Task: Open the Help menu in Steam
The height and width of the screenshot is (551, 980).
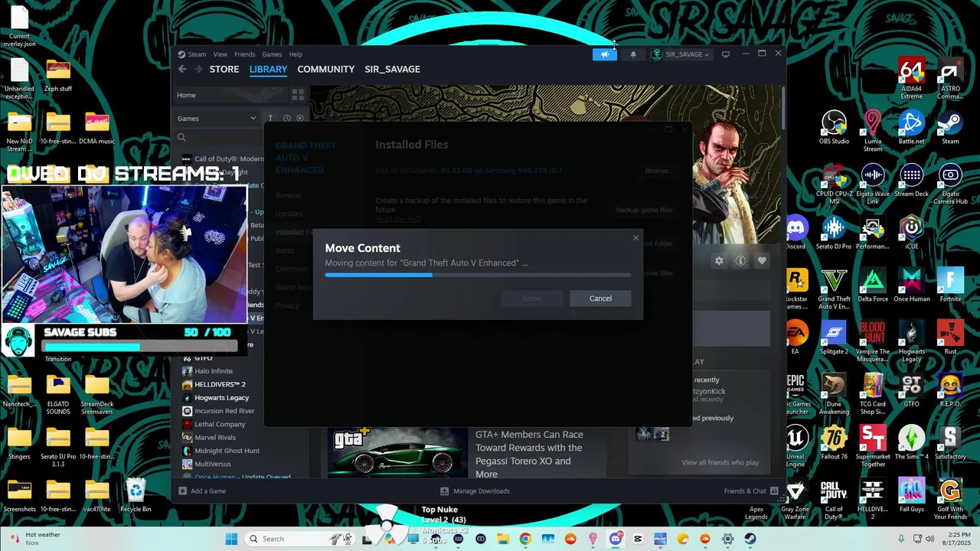Action: 296,54
